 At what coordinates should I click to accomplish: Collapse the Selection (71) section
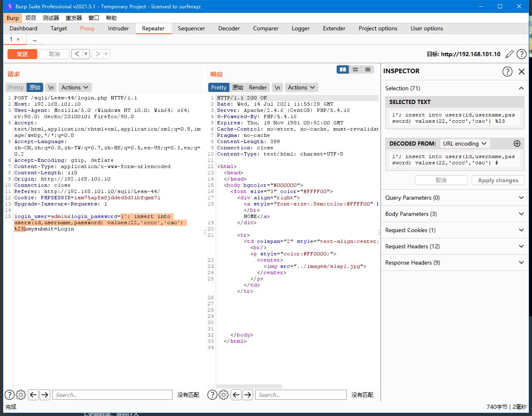(521, 88)
